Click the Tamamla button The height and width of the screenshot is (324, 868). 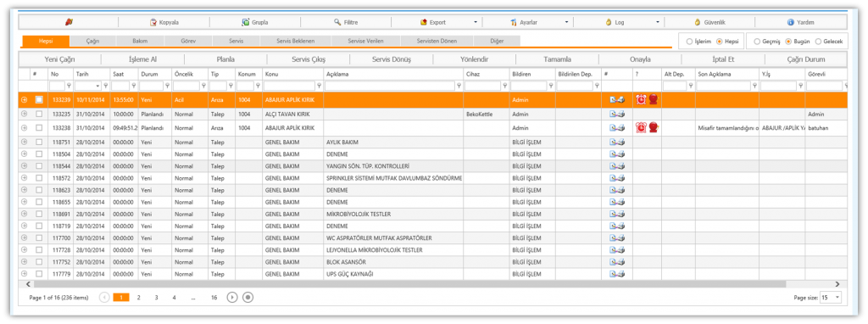coord(558,59)
